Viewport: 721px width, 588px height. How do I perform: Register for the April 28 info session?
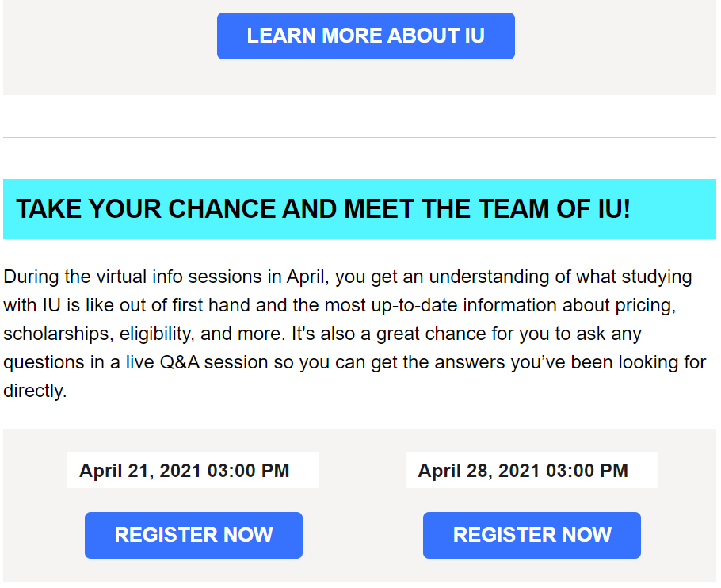532,535
